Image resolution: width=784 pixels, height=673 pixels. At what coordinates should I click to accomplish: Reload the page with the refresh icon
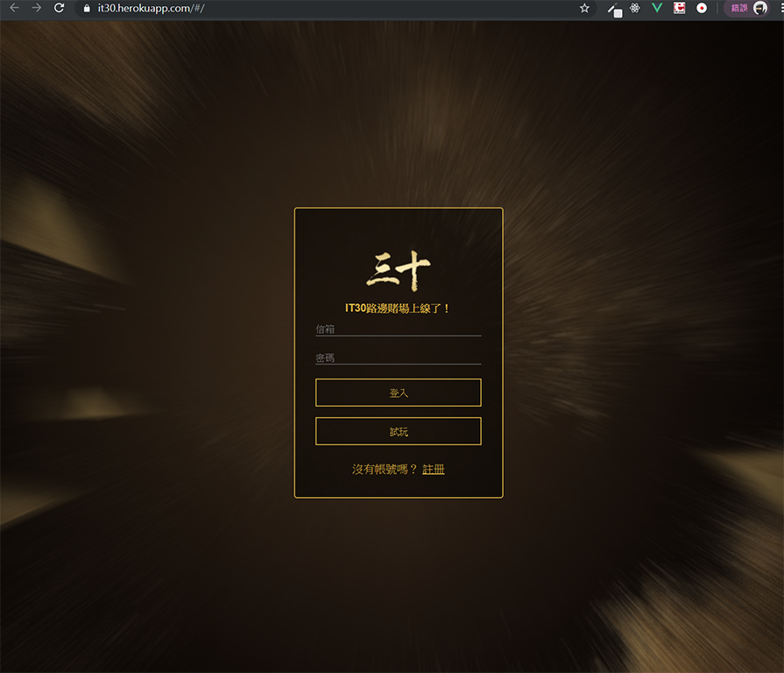59,8
